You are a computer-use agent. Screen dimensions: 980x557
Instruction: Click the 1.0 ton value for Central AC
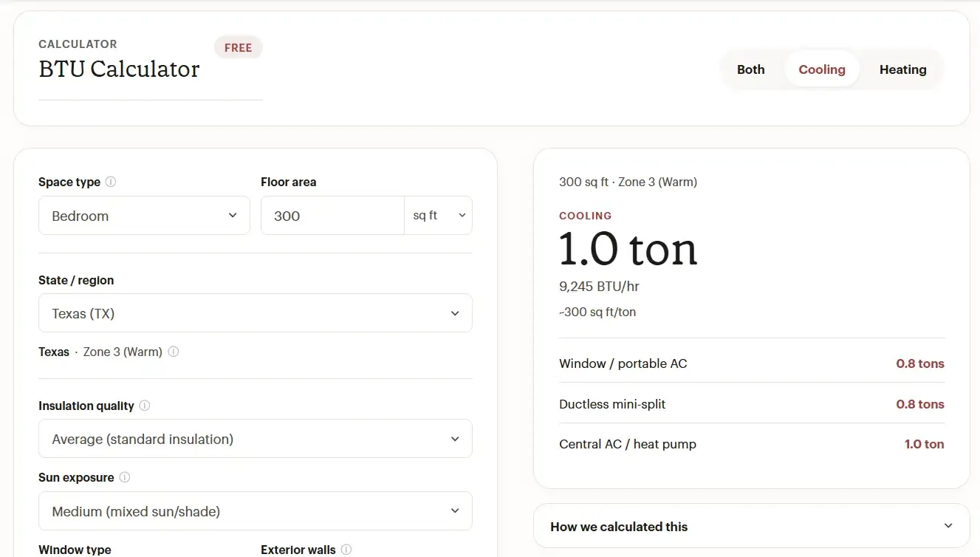[925, 444]
